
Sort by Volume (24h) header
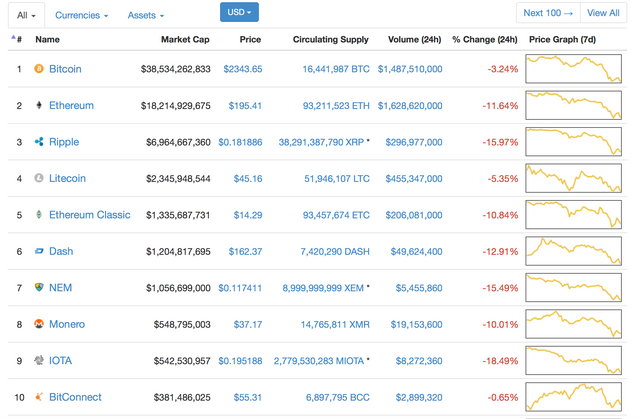(414, 40)
